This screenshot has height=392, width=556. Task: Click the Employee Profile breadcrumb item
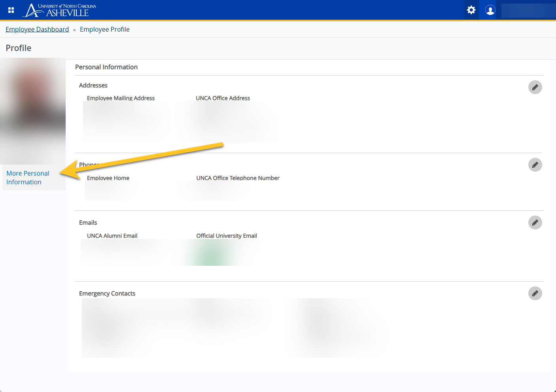(x=104, y=29)
